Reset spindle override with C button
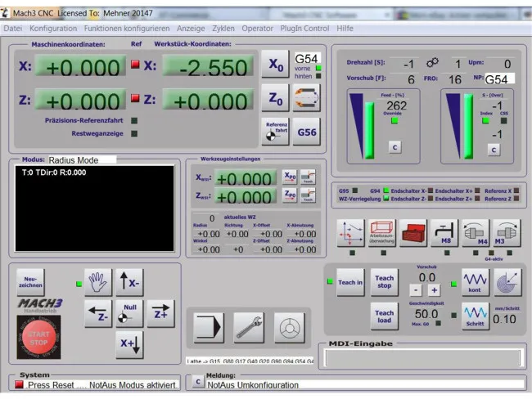The image size is (532, 399). pos(494,150)
